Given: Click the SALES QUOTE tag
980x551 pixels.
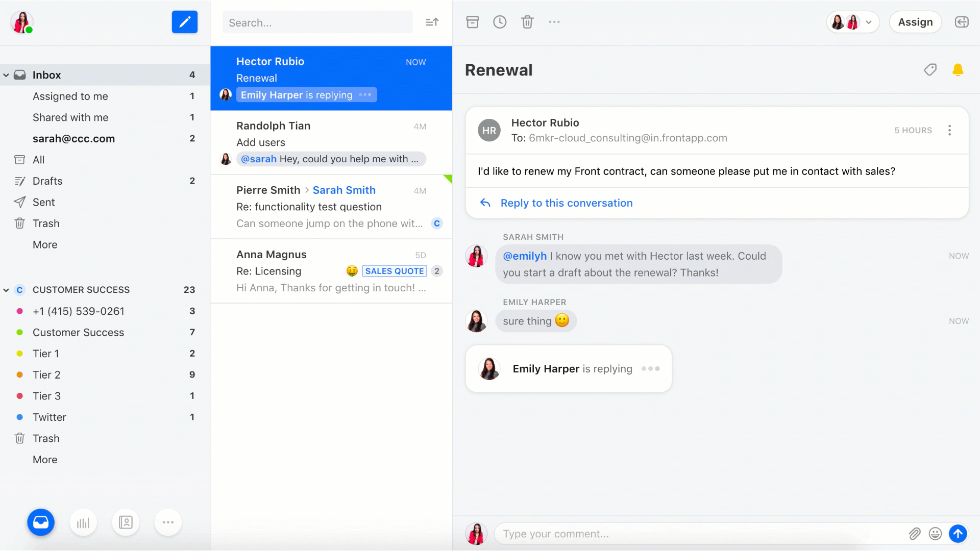Looking at the screenshot, I should click(394, 271).
